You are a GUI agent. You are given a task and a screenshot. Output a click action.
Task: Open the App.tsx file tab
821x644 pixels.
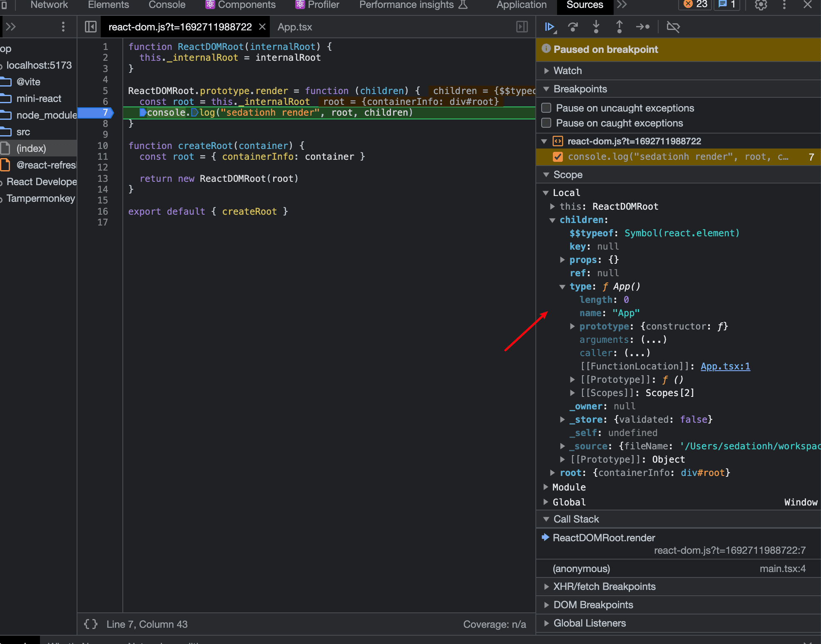pyautogui.click(x=295, y=27)
